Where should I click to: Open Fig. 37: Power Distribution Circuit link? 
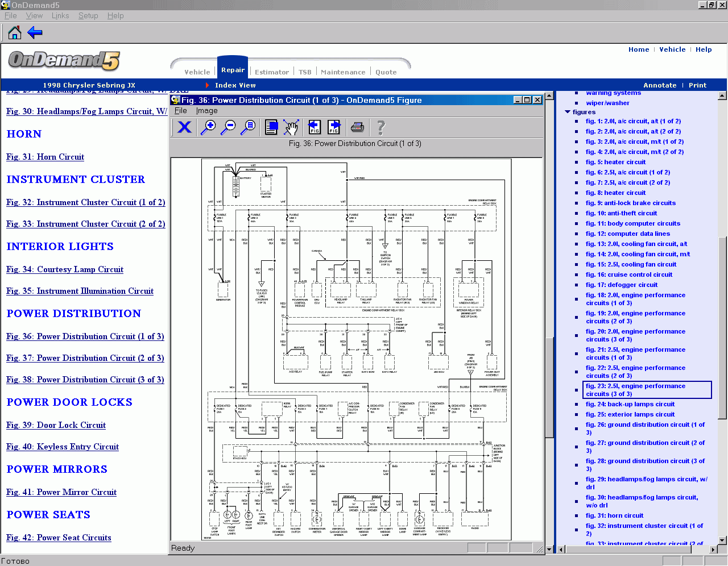pyautogui.click(x=85, y=358)
